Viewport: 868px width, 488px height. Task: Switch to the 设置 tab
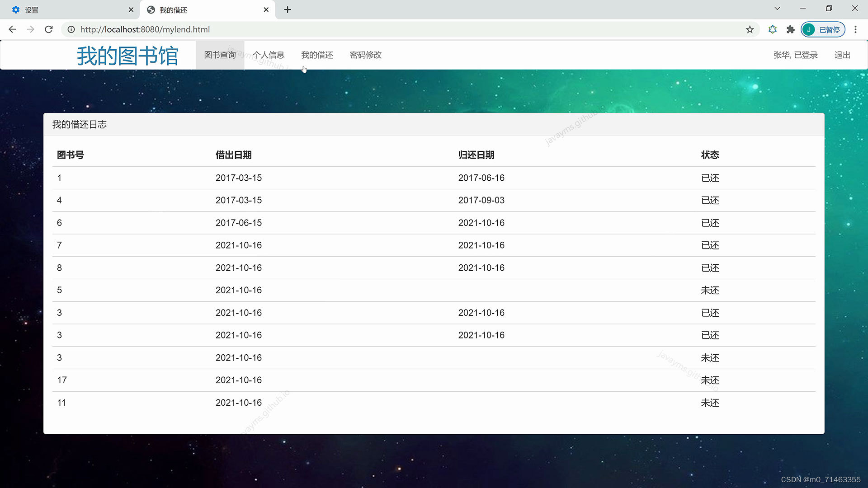click(68, 9)
